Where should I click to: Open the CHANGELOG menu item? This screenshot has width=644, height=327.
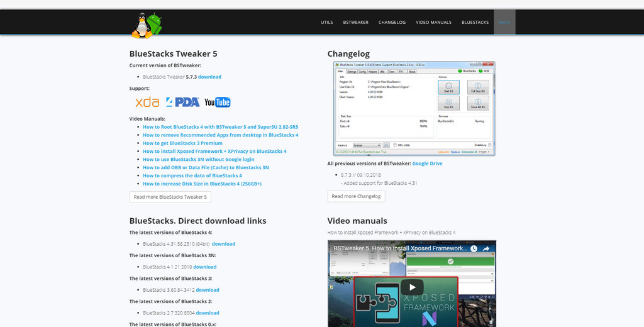point(392,22)
